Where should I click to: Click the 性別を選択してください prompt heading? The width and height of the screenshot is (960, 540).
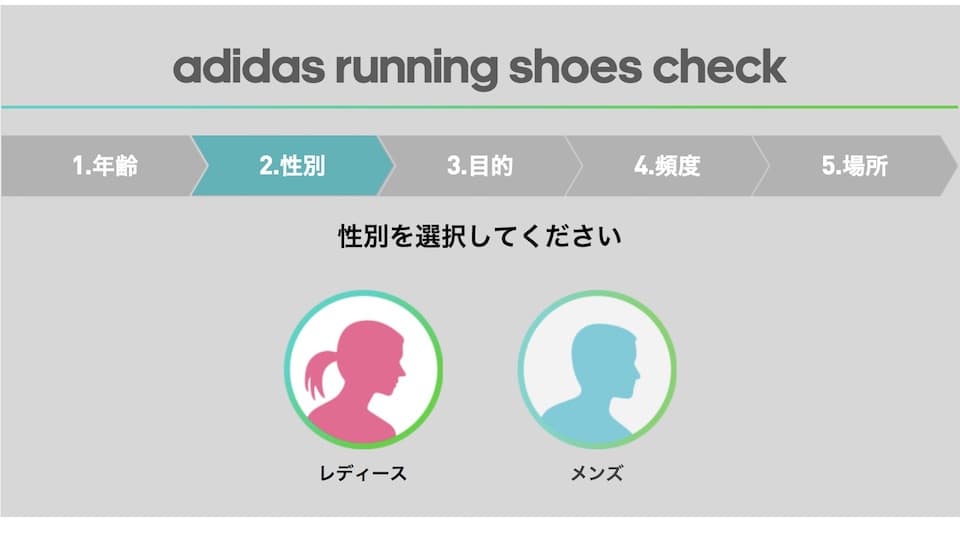pos(479,236)
